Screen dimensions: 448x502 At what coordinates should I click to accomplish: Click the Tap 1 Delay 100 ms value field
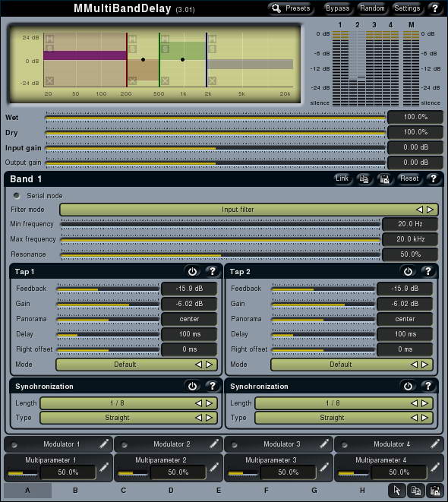tap(189, 334)
